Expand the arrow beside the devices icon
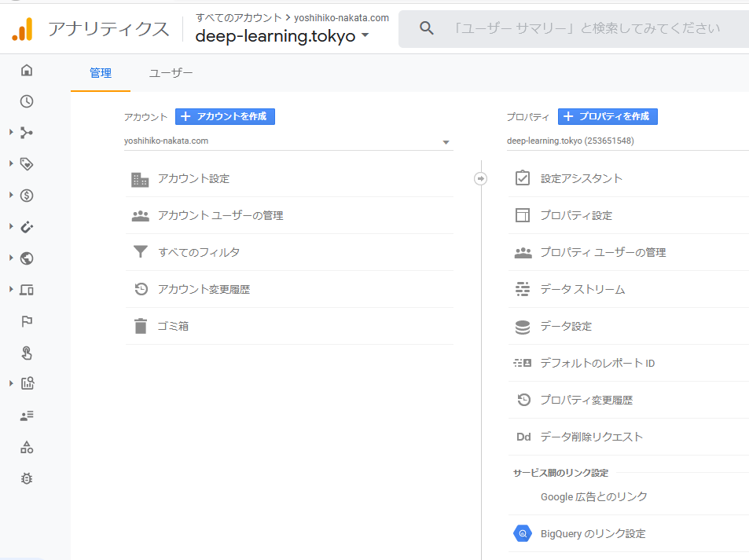 point(11,289)
